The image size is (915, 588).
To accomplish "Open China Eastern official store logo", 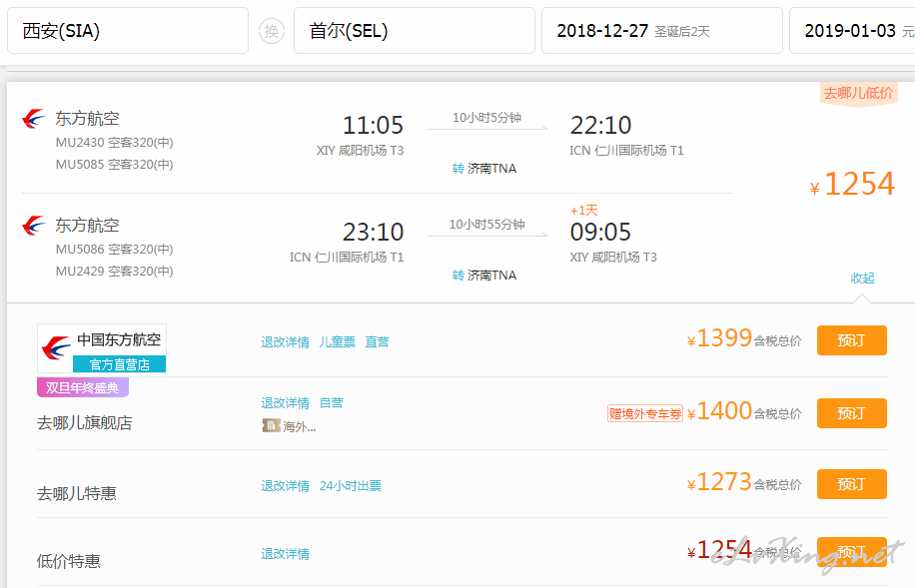I will (102, 348).
